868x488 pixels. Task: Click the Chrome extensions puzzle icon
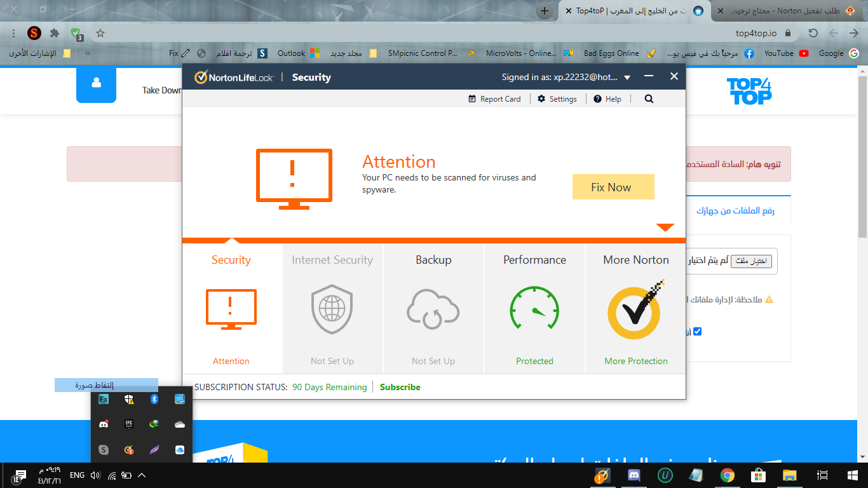55,33
